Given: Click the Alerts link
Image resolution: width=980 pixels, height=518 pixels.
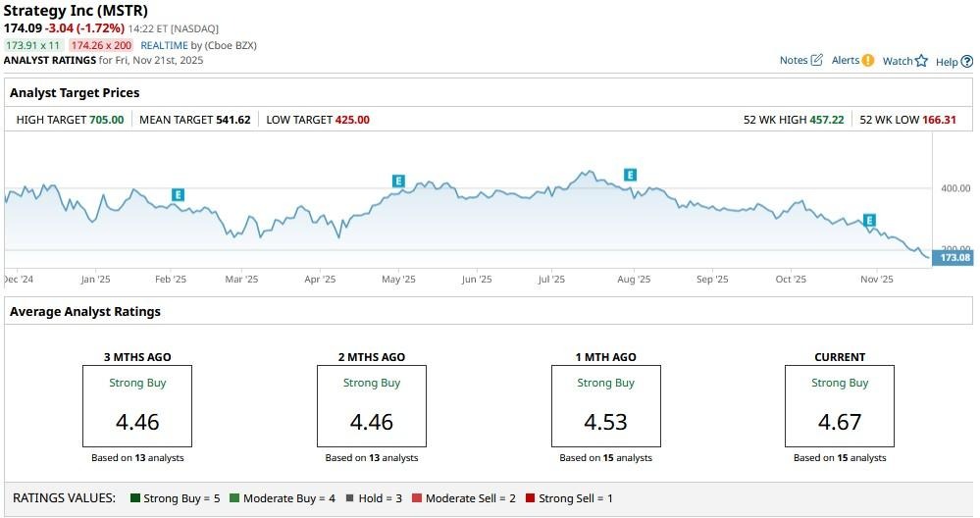Looking at the screenshot, I should (x=846, y=60).
